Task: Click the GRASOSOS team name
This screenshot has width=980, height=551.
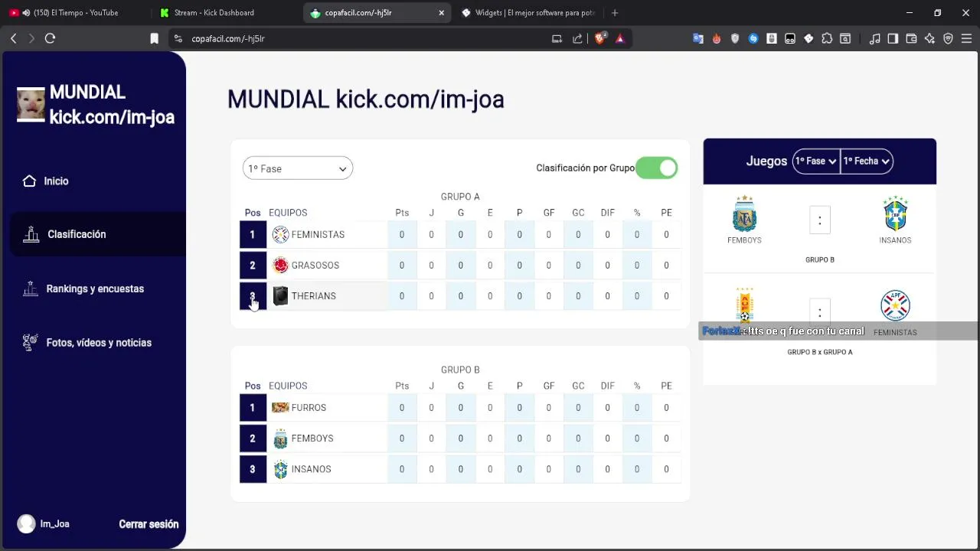Action: [x=315, y=265]
